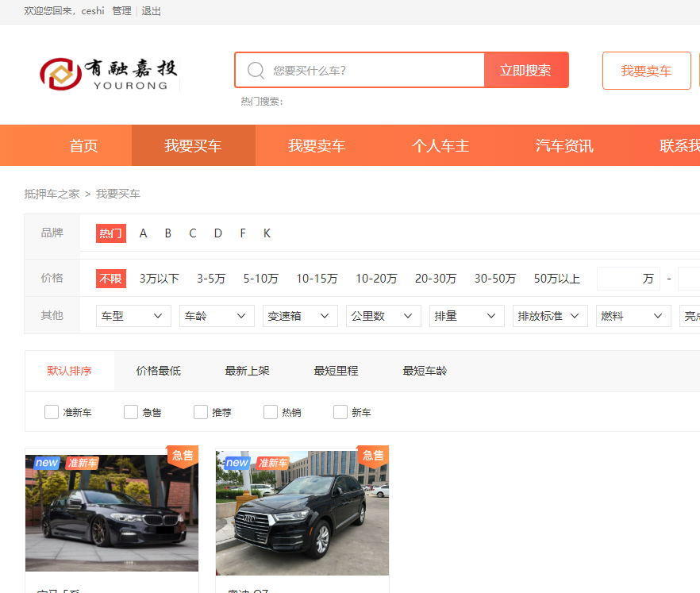Select 10-15万 price range
The height and width of the screenshot is (593, 700).
[317, 279]
